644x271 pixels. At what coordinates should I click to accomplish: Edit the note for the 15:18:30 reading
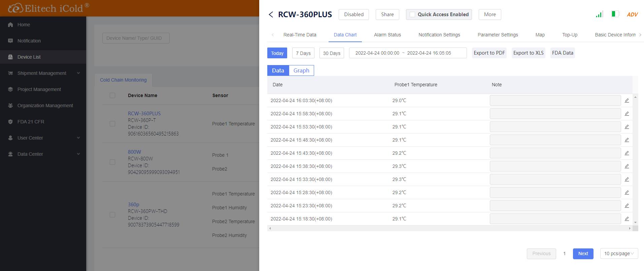tap(627, 219)
